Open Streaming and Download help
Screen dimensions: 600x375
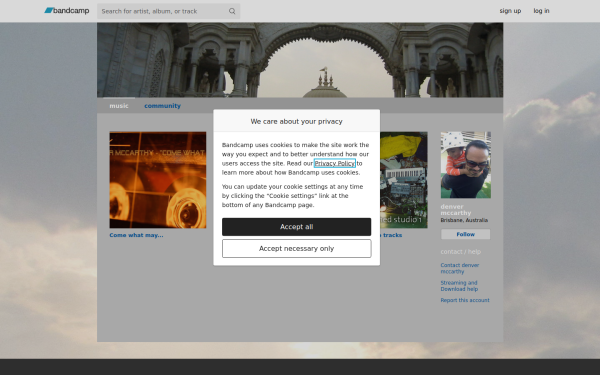click(459, 286)
